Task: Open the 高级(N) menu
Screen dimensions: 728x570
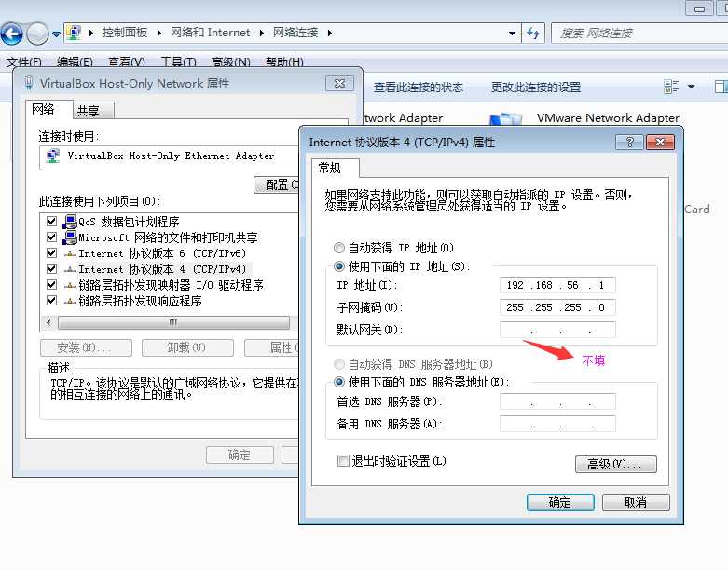Action: (231, 61)
